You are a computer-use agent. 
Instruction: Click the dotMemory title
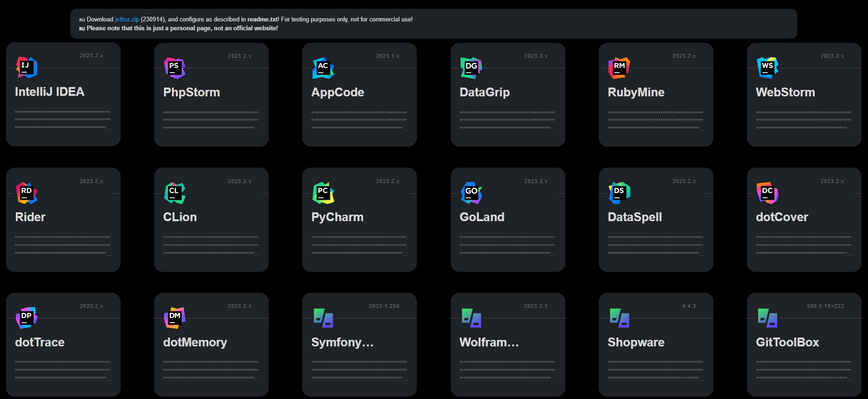coord(195,342)
